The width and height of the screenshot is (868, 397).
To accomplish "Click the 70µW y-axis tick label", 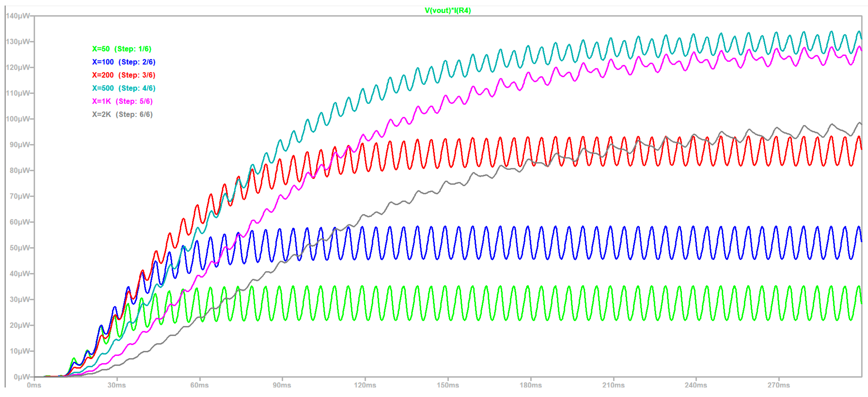I will (19, 196).
